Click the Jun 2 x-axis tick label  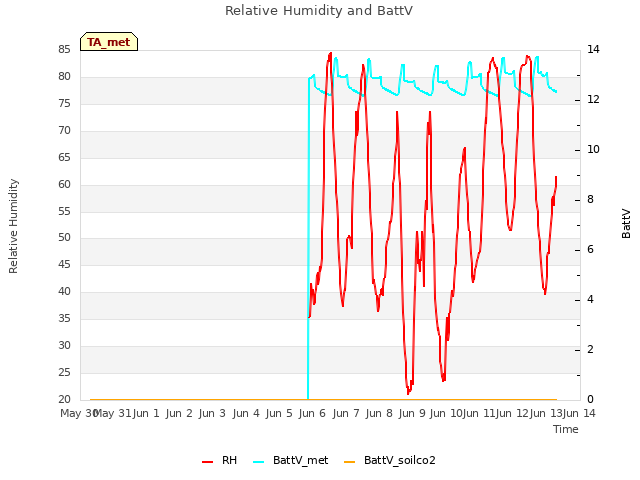point(179,413)
